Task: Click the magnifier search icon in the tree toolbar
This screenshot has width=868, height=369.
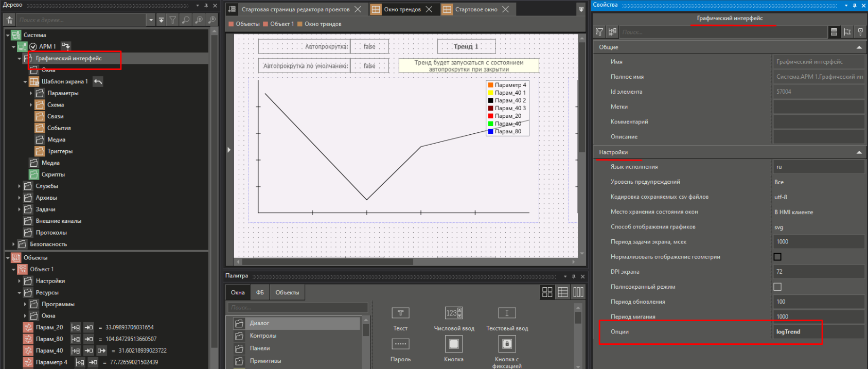Action: coord(186,20)
